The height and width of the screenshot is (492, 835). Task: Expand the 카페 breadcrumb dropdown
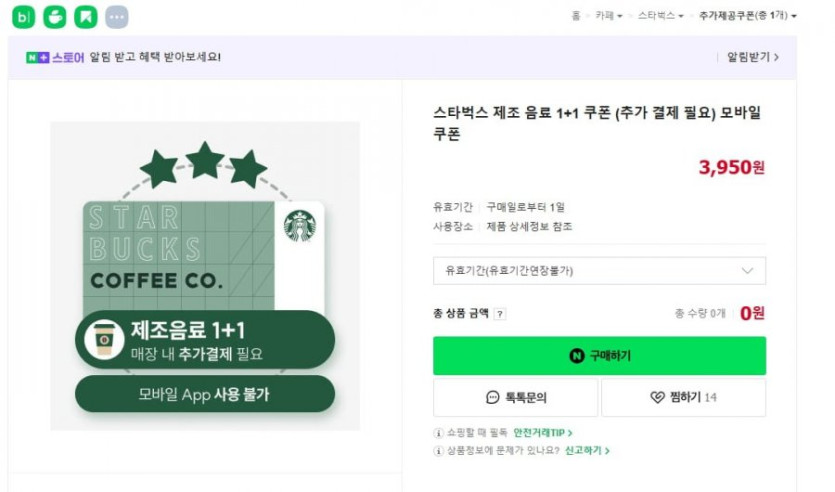[x=609, y=16]
